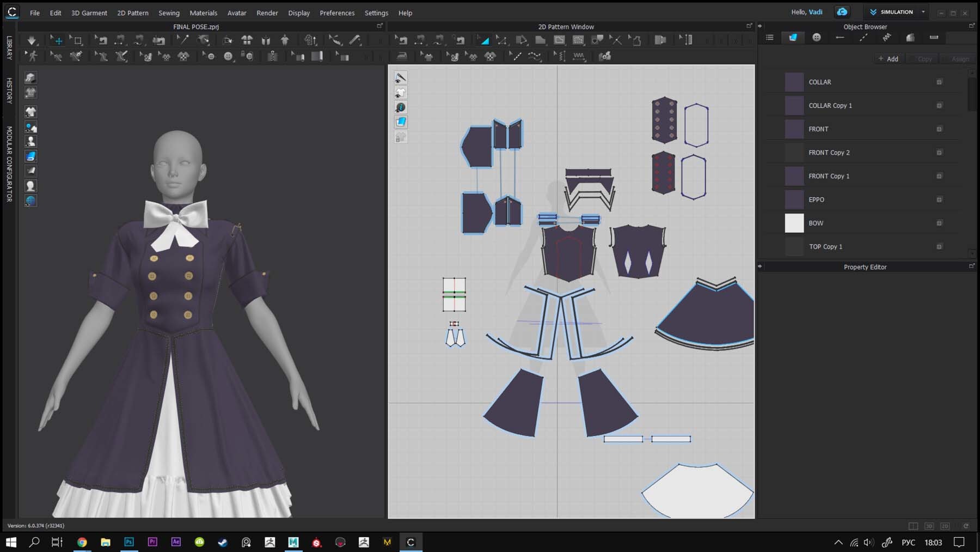Image resolution: width=980 pixels, height=552 pixels.
Task: Toggle avatar visibility in 3D window
Action: coord(30,141)
